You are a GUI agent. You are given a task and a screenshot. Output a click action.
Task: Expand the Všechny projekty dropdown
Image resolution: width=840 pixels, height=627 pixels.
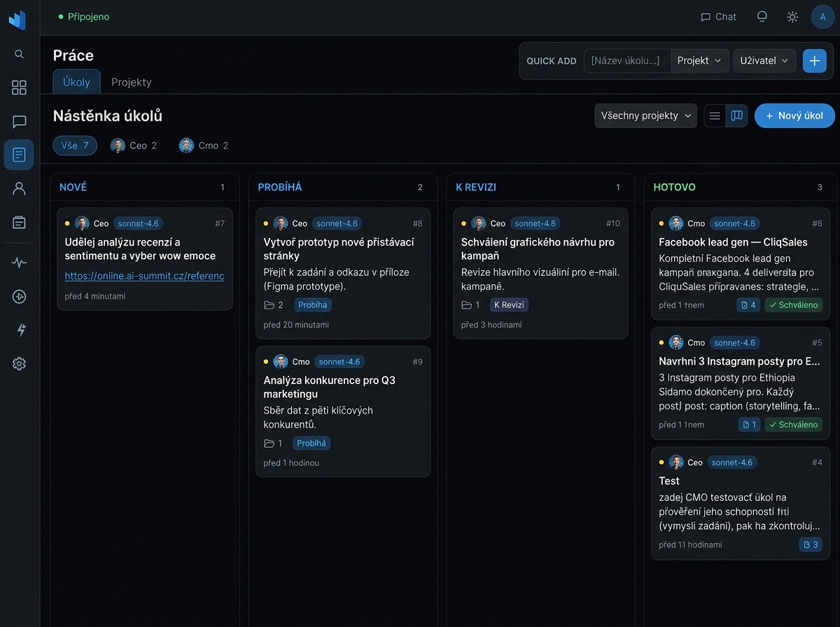point(645,115)
